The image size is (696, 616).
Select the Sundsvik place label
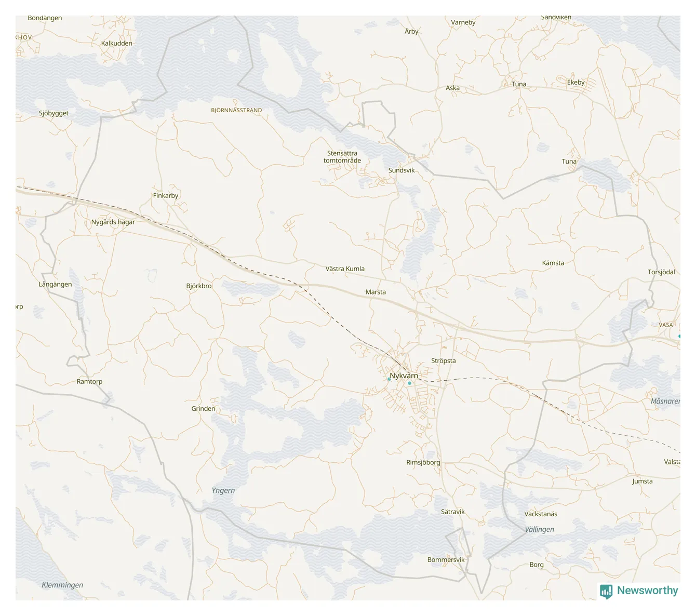coord(401,170)
